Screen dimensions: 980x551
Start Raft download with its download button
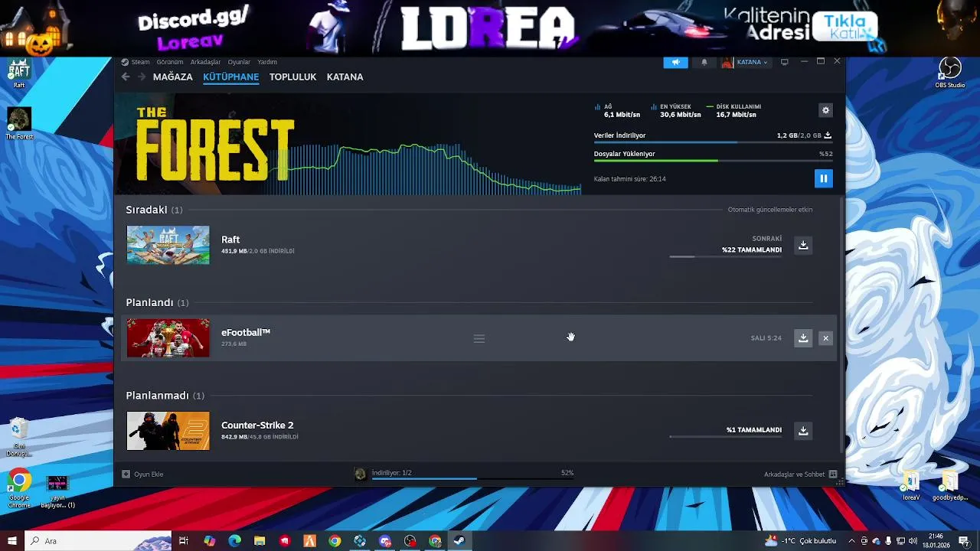pyautogui.click(x=803, y=245)
